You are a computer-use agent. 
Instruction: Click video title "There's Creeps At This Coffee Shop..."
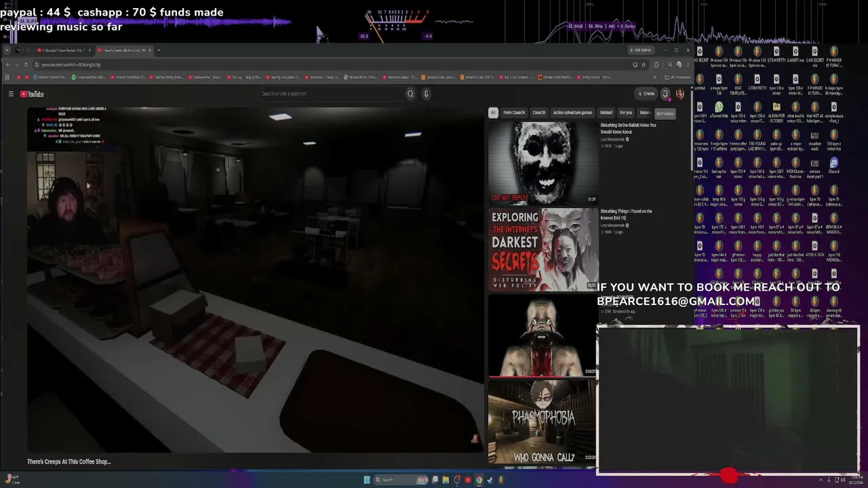click(68, 462)
